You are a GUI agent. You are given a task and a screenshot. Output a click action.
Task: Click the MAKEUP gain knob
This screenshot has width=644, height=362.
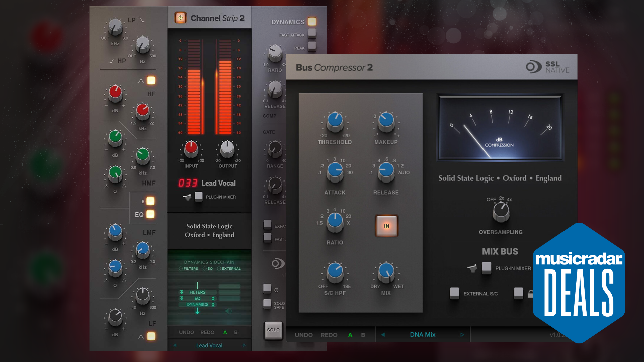click(x=386, y=122)
